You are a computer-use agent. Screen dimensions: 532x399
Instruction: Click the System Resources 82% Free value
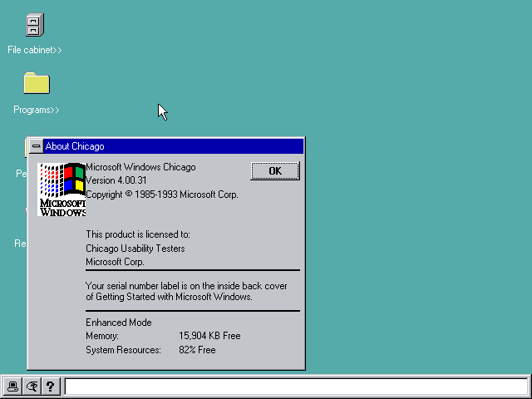pos(197,350)
